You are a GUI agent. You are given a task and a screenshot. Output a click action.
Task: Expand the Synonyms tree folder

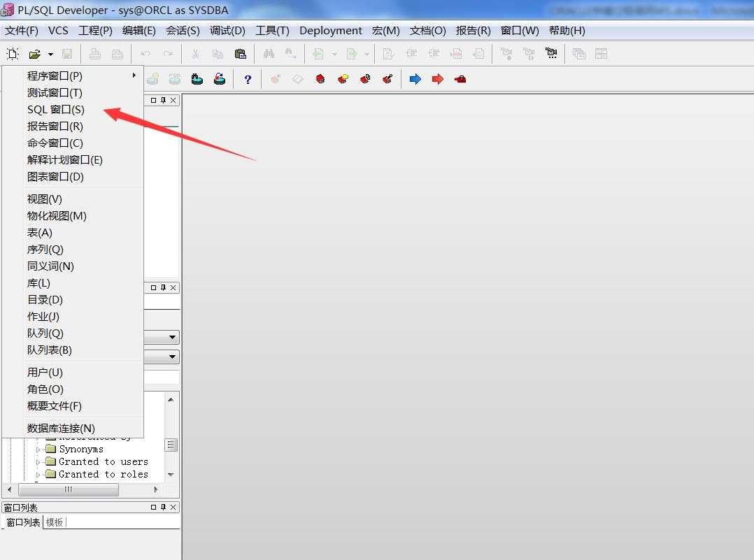pyautogui.click(x=38, y=450)
